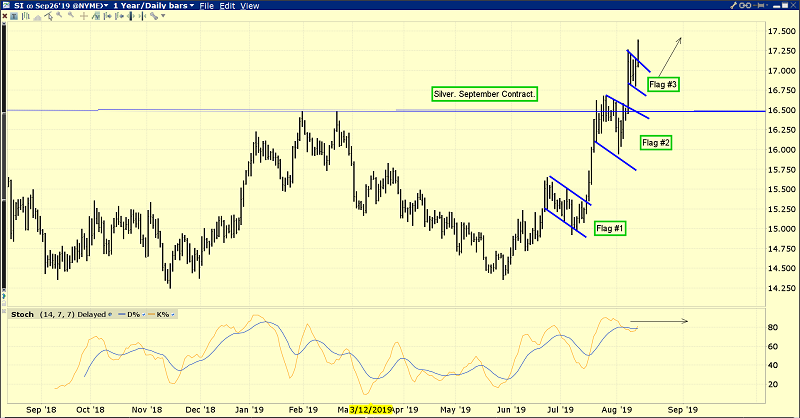Open the K% line options dropdown arrow
This screenshot has height=418, width=800.
pyautogui.click(x=173, y=314)
